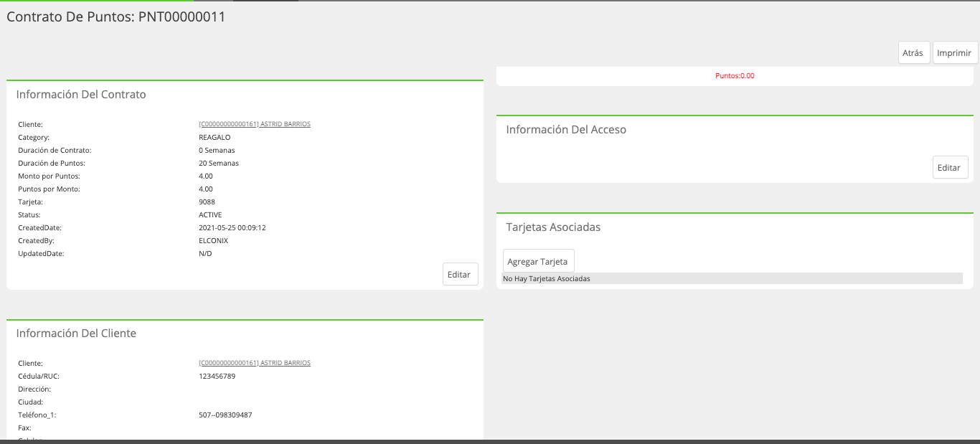
Task: Click the Información Del Cliente heading
Action: 76,334
